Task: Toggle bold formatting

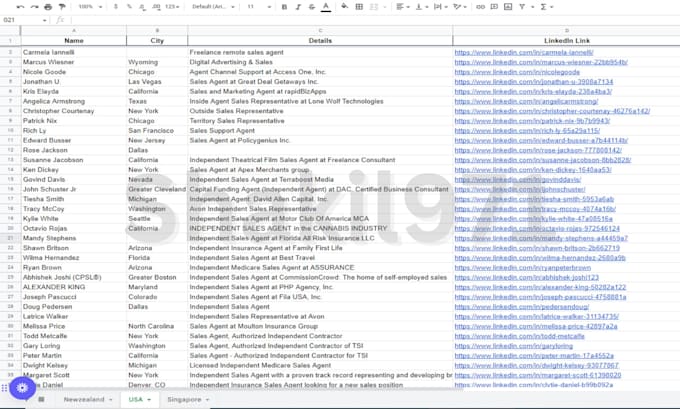Action: [284, 7]
